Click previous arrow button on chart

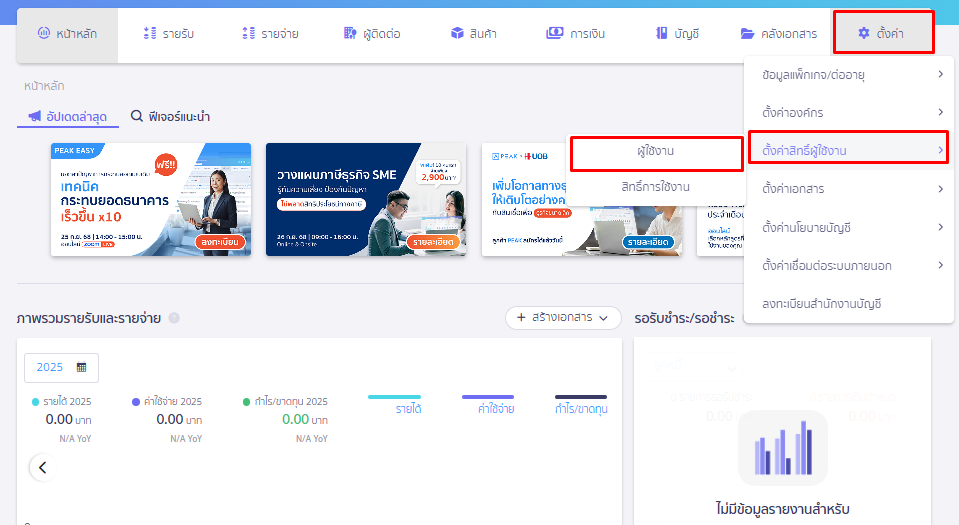42,467
